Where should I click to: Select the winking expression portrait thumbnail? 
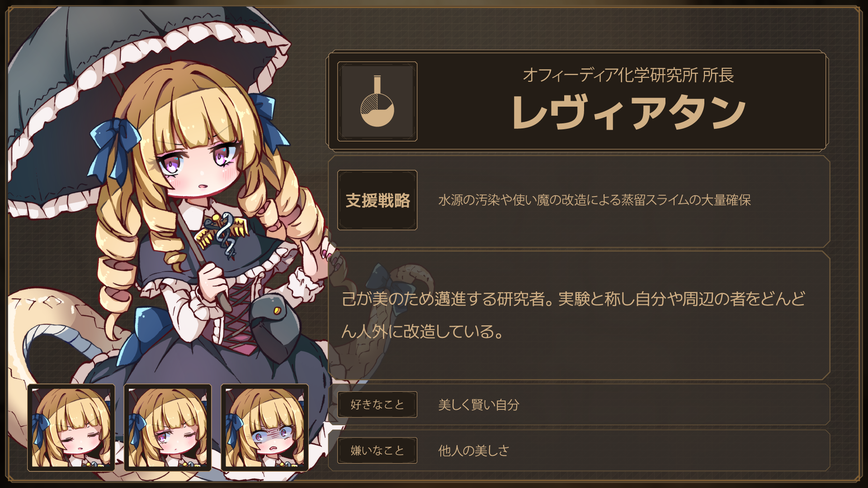[168, 427]
